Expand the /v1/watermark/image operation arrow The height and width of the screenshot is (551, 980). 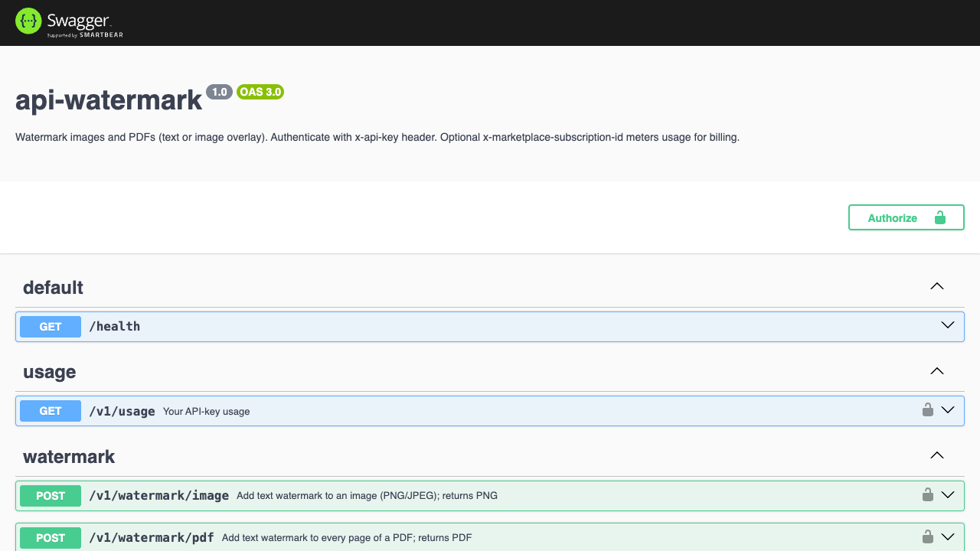pos(948,495)
